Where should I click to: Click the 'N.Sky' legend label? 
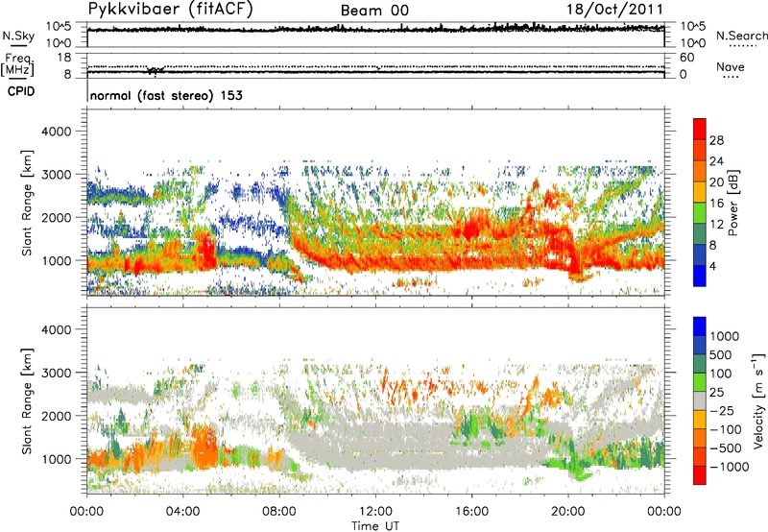click(18, 36)
